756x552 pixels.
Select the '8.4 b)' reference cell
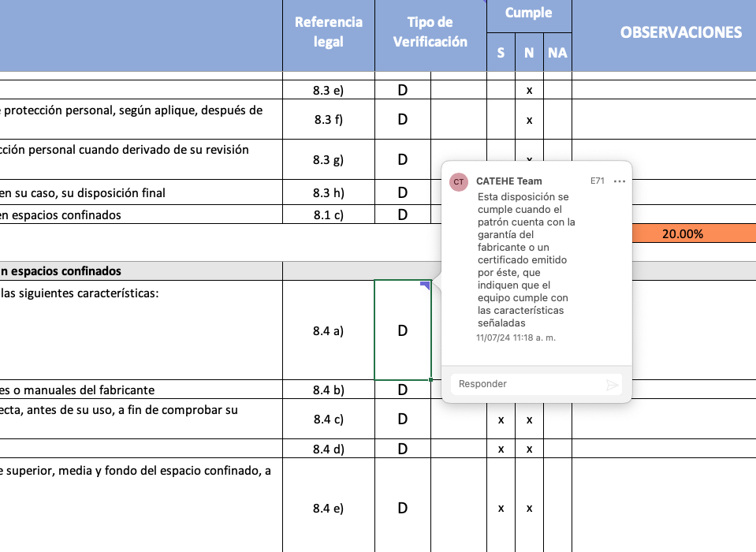click(329, 390)
